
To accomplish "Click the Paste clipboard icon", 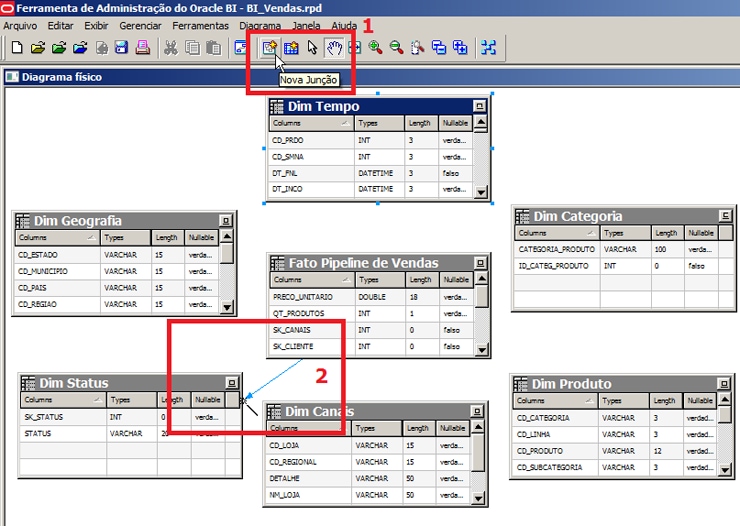I will tap(214, 48).
